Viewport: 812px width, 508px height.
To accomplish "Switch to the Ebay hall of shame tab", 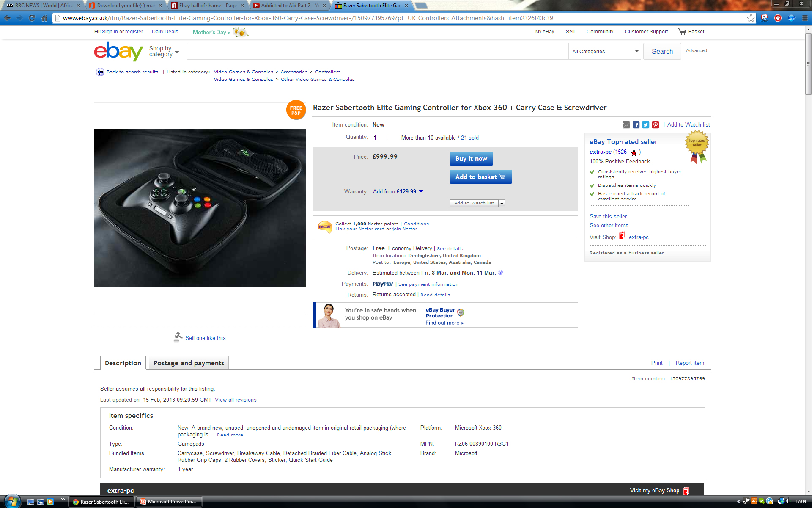I will [207, 6].
